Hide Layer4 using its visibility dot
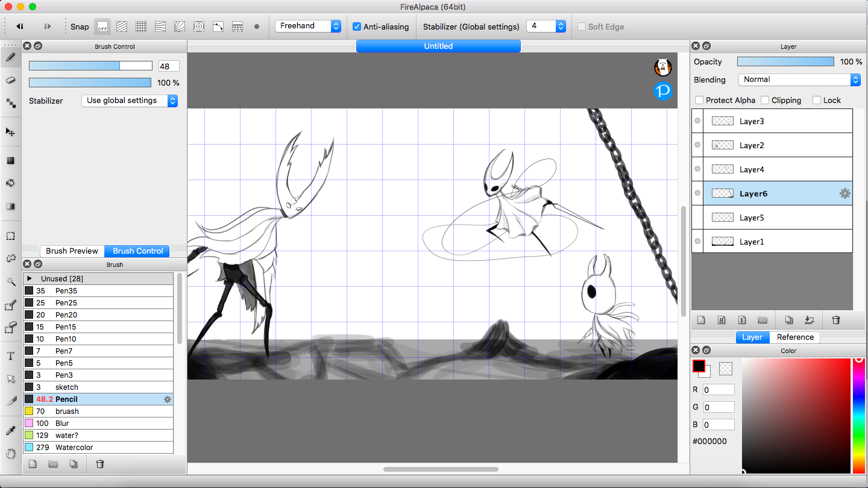The width and height of the screenshot is (868, 488). click(x=697, y=169)
